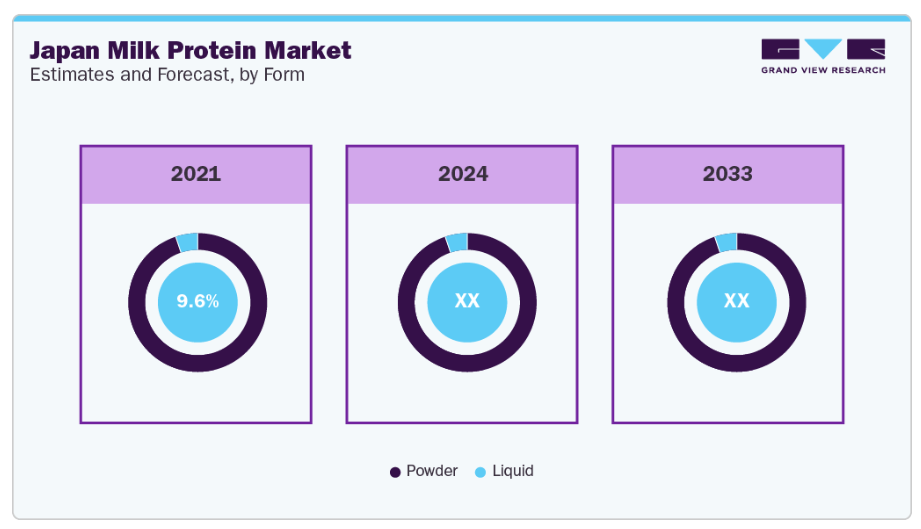This screenshot has height=529, width=921.
Task: Open the 2024 panel header
Action: click(x=462, y=174)
